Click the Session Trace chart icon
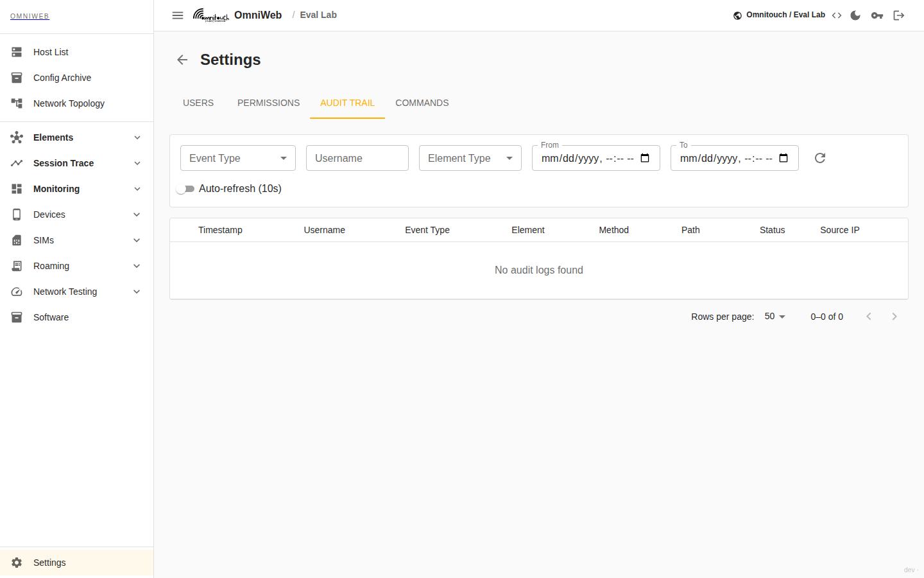The image size is (924, 578). tap(17, 163)
